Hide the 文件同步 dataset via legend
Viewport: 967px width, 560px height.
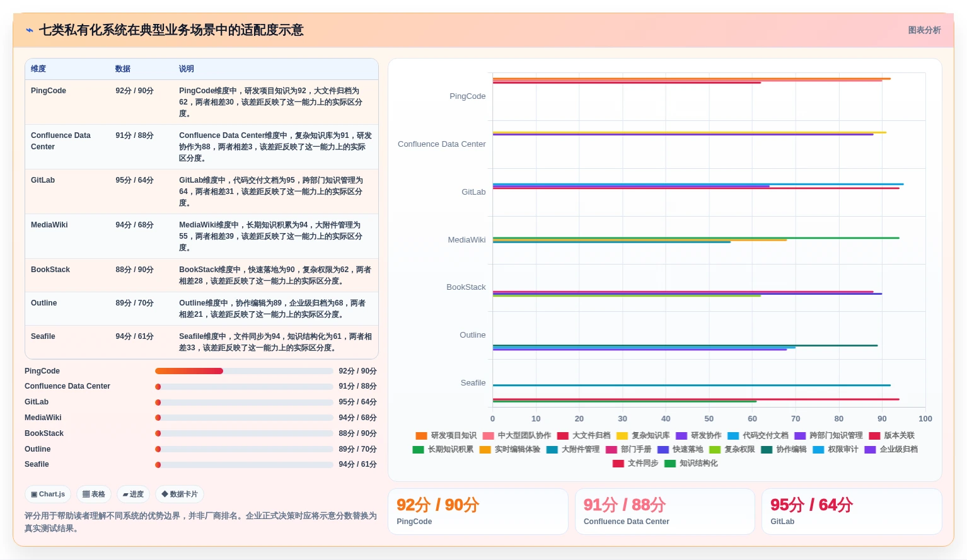pos(635,463)
